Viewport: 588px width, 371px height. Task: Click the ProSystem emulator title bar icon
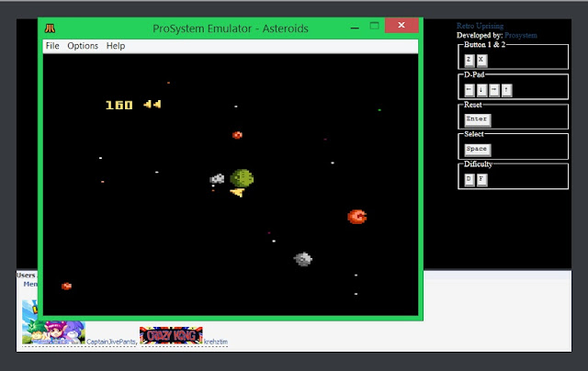pyautogui.click(x=50, y=28)
